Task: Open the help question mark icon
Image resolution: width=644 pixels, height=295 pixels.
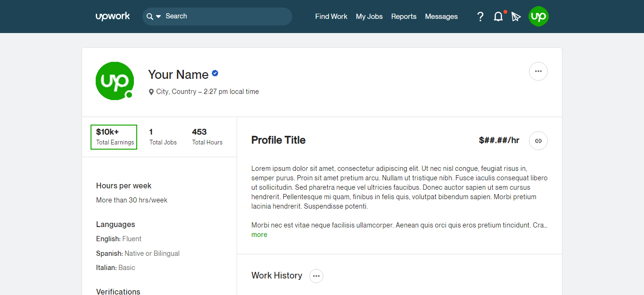Action: (480, 17)
